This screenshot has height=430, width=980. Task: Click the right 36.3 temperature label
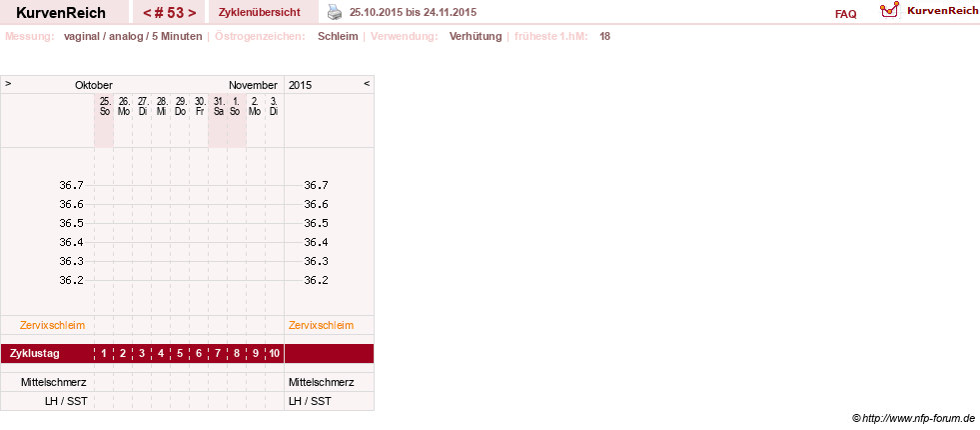(317, 262)
